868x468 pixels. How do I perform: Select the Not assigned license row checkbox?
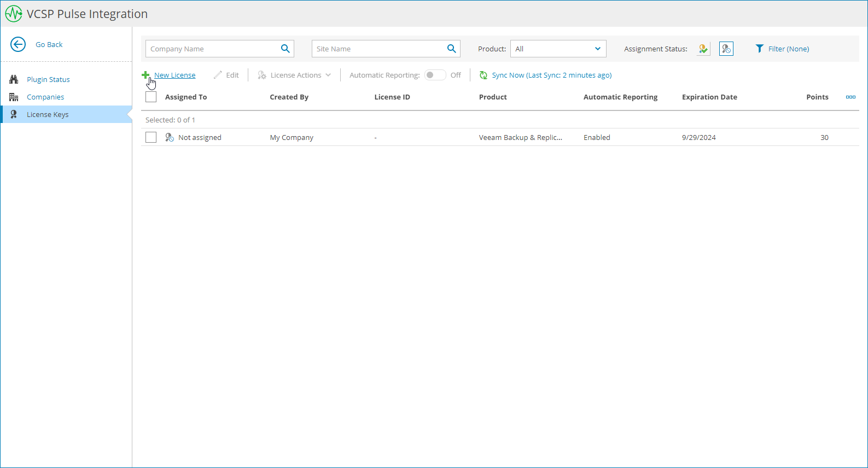(151, 137)
